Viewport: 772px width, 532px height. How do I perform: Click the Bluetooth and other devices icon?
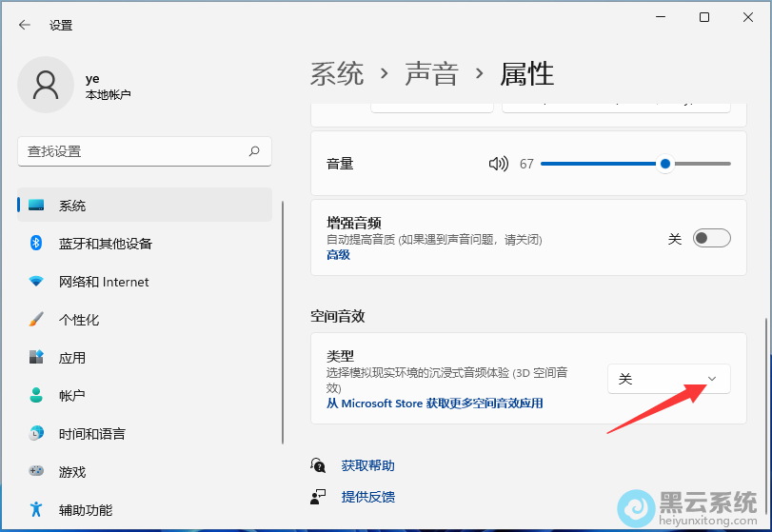pos(36,244)
